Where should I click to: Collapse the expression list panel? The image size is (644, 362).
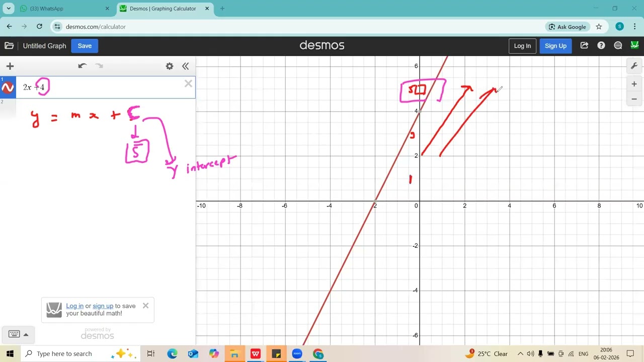coord(185,66)
